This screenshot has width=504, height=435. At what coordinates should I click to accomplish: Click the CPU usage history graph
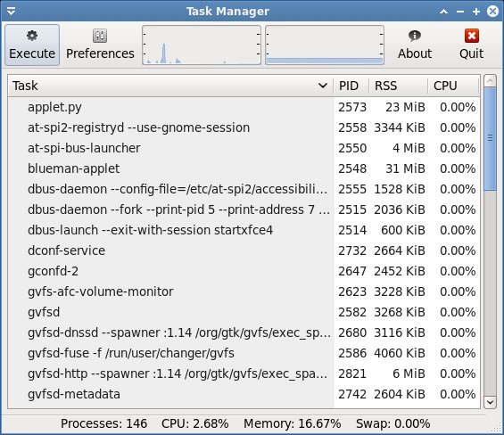click(x=202, y=45)
